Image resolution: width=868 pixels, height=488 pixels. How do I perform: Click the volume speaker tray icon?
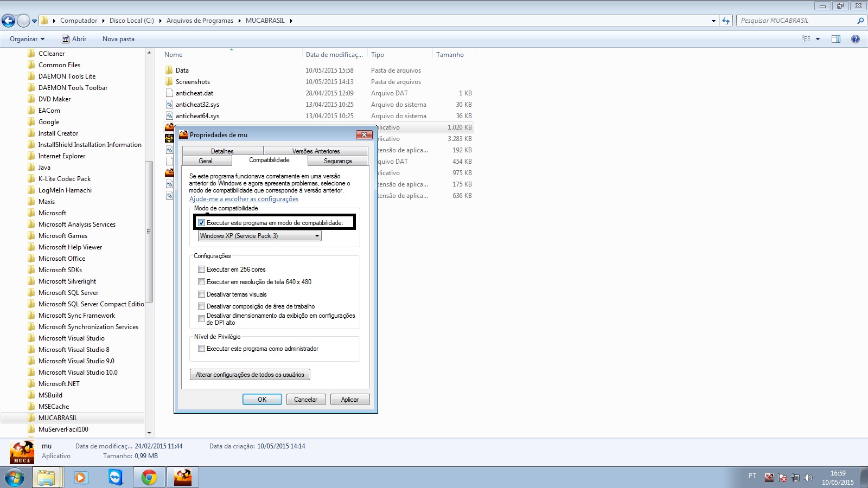pyautogui.click(x=808, y=478)
